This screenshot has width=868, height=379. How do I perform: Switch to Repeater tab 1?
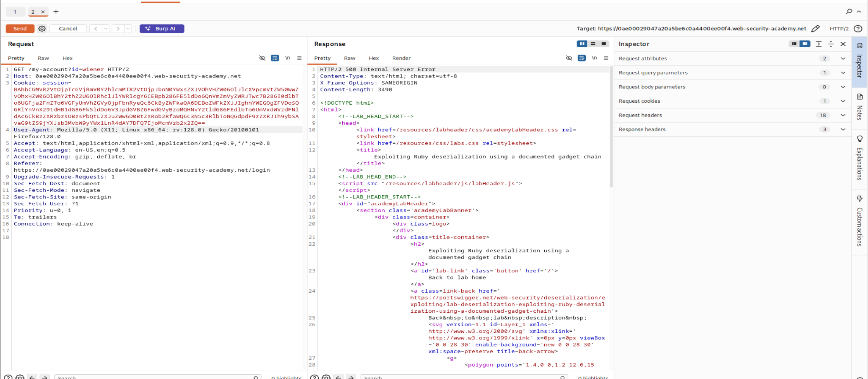[x=15, y=12]
